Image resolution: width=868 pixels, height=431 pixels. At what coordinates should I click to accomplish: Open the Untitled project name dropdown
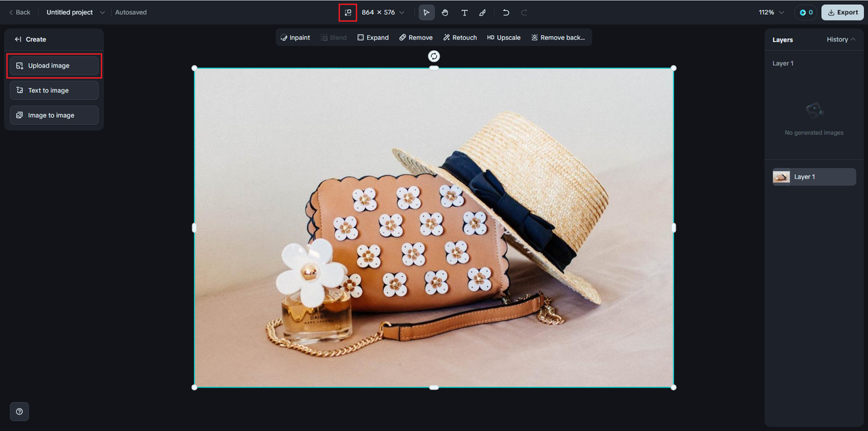[76, 12]
